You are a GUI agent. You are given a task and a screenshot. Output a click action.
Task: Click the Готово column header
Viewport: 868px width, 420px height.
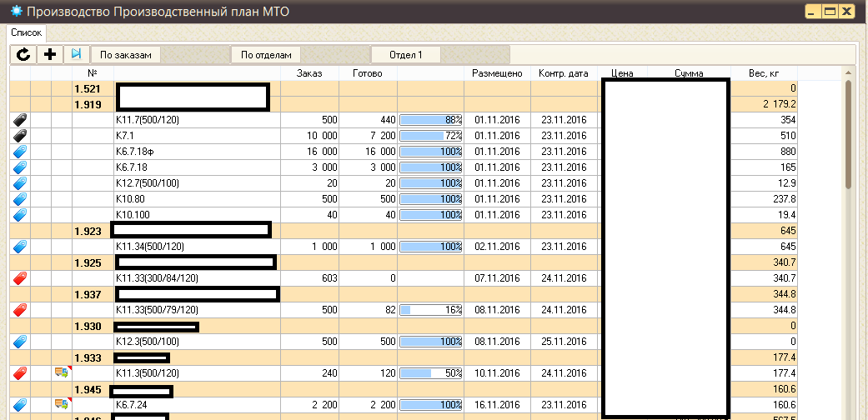point(368,73)
